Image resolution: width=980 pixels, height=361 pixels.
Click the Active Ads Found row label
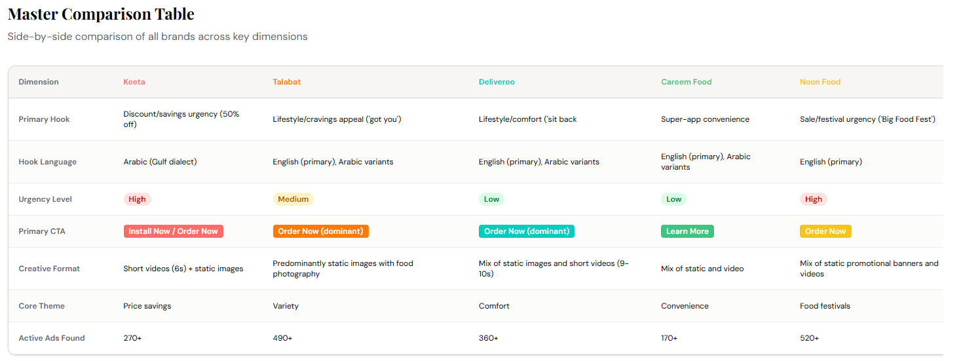pyautogui.click(x=52, y=338)
